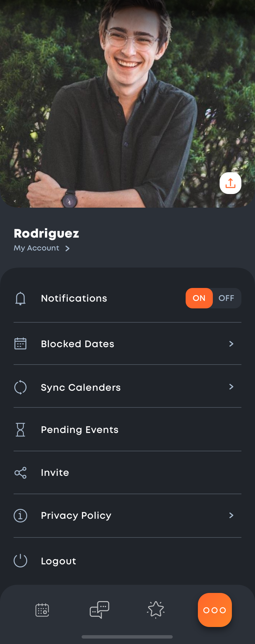
Task: Click the Blocked Dates calendar icon
Action: (x=20, y=343)
